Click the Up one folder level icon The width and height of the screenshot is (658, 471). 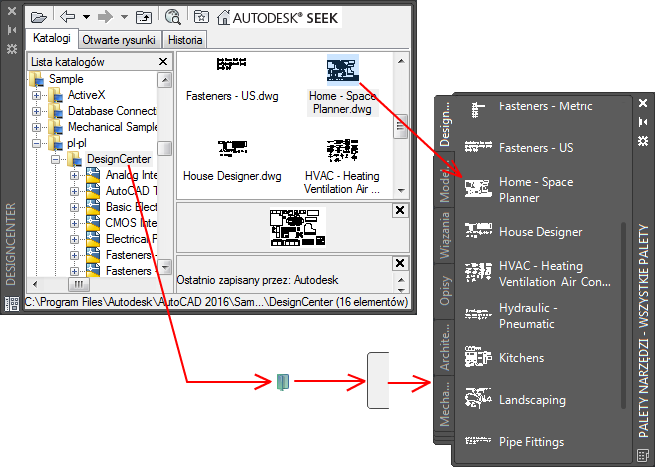144,17
